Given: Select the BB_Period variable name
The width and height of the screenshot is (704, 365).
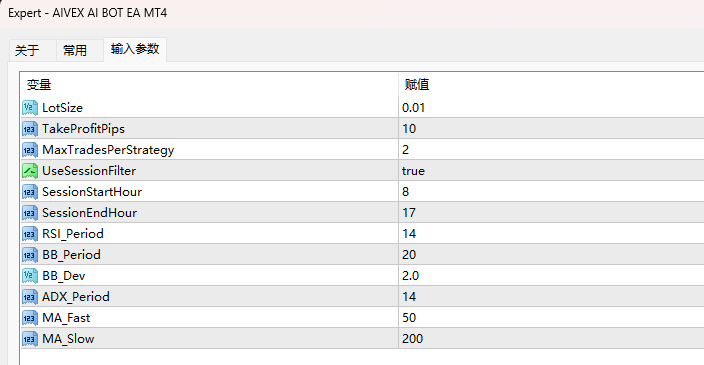Looking at the screenshot, I should (71, 255).
